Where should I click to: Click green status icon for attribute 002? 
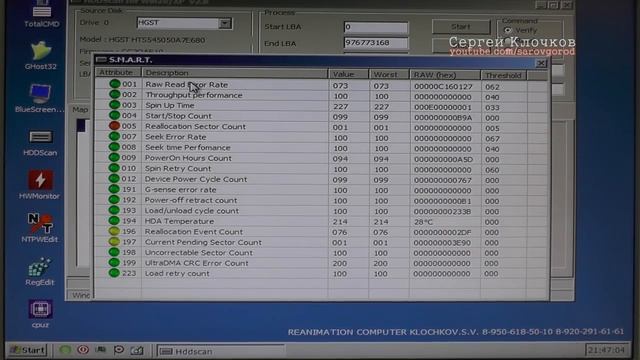pyautogui.click(x=115, y=95)
